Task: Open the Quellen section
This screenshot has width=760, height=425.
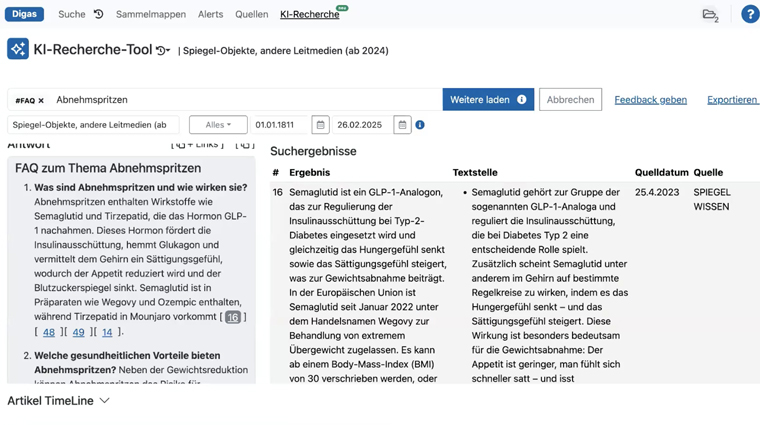Action: point(252,15)
